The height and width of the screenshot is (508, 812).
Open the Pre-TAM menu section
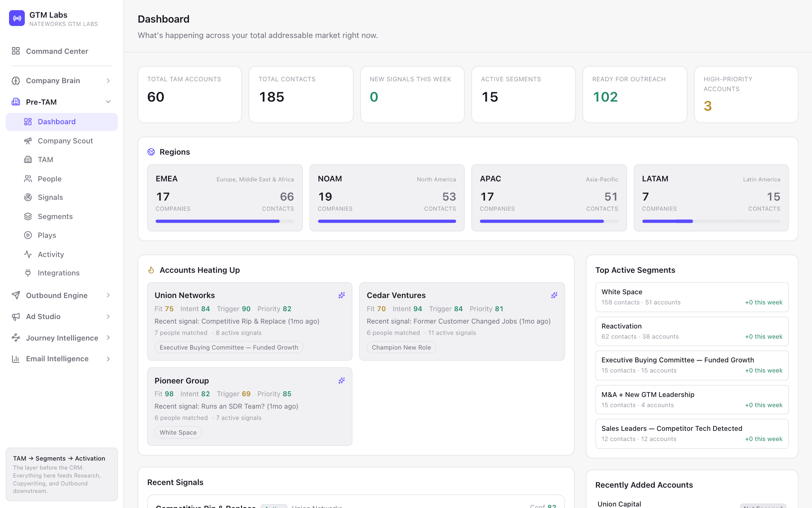62,102
